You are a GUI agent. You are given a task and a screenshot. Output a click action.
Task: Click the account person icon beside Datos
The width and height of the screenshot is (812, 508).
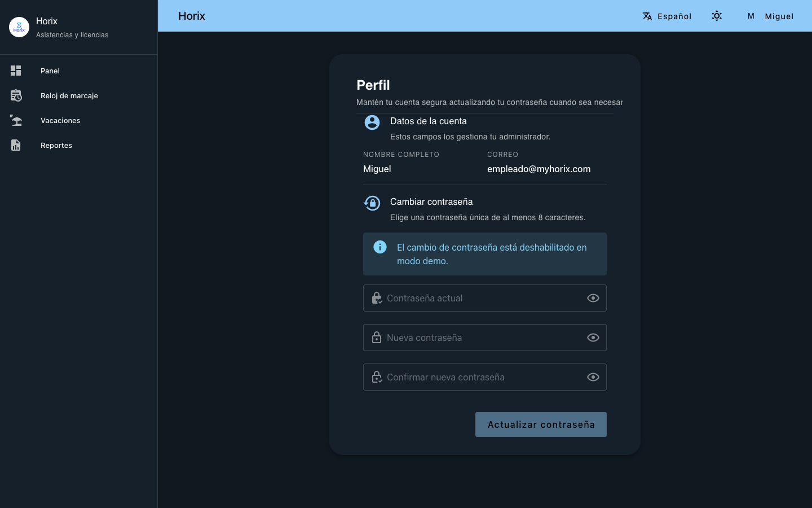coord(372,122)
